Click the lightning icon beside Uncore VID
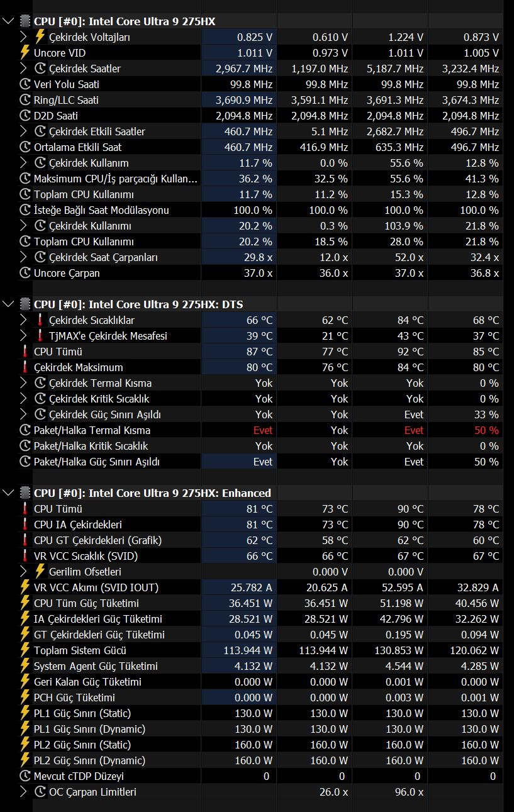 [x=25, y=53]
